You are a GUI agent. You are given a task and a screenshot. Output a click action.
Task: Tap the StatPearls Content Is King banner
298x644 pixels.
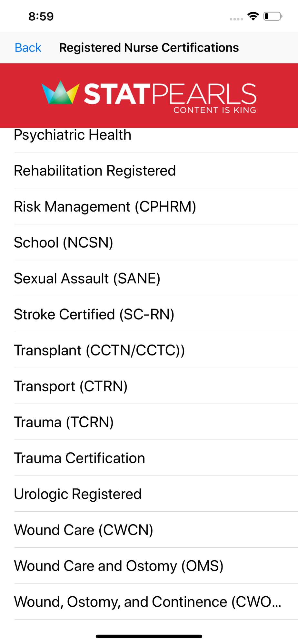pos(149,96)
